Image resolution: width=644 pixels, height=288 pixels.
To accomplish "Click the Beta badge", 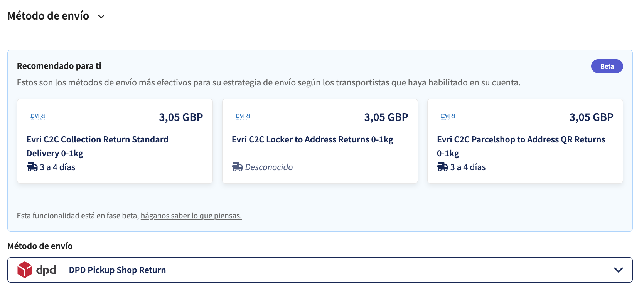I will [x=607, y=66].
